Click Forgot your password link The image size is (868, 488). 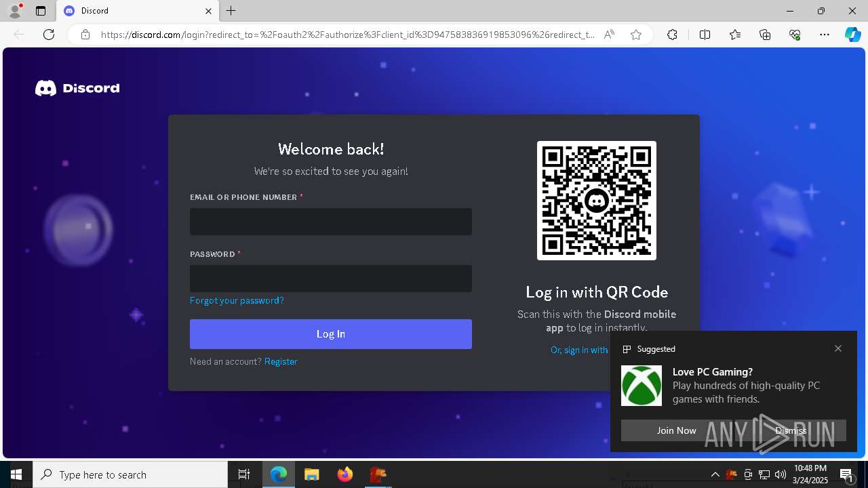237,300
